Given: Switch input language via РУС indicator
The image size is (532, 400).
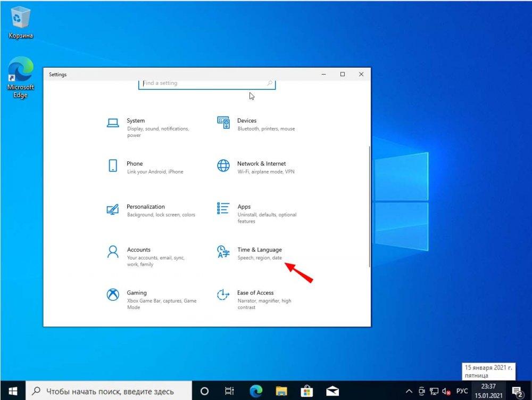Looking at the screenshot, I should (462, 391).
